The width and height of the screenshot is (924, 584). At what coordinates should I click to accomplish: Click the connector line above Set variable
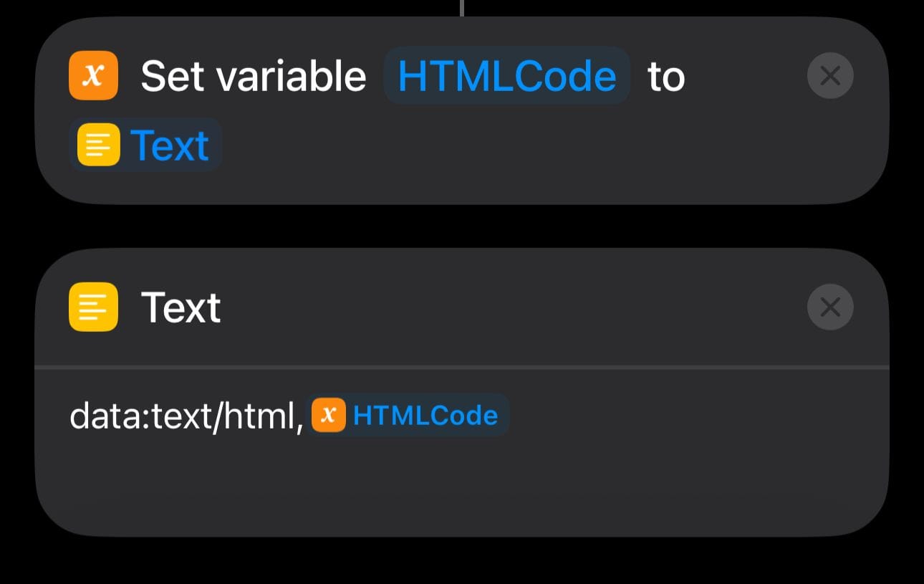click(x=462, y=7)
